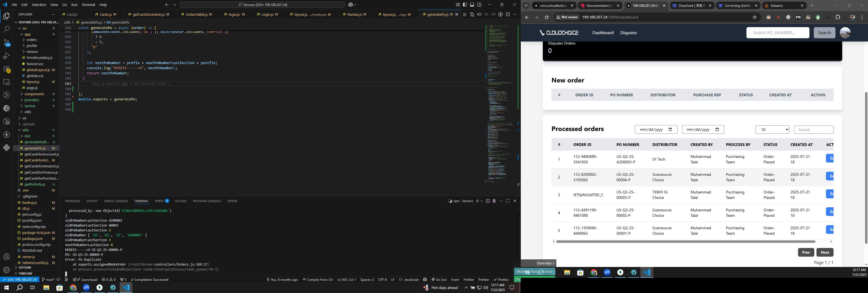Viewport: 868px width, 293px height.
Task: Open the user avatar in CloudChoice header
Action: coord(845,33)
